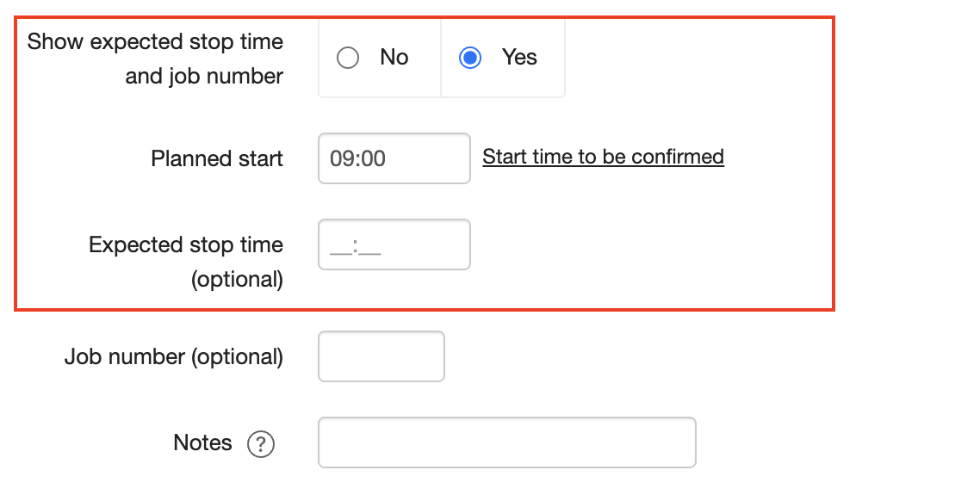The image size is (980, 501).
Task: Click the empty stop time placeholder
Action: 394,244
